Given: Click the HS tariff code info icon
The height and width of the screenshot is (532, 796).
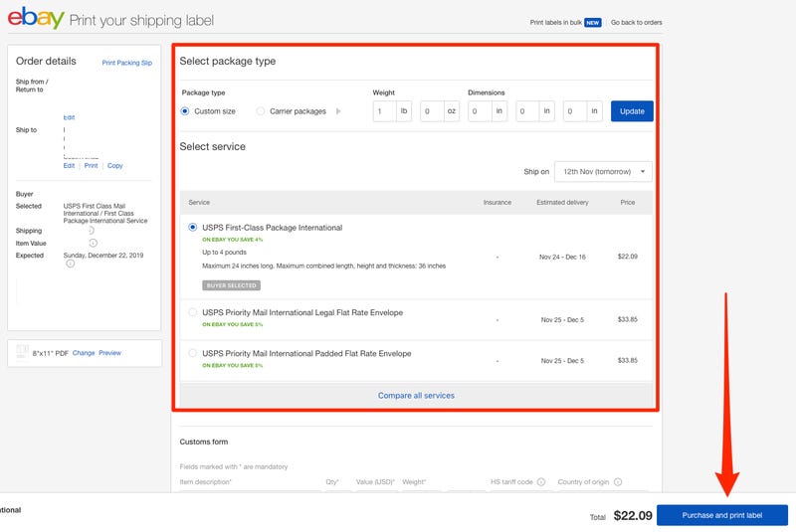Looking at the screenshot, I should pos(541,482).
